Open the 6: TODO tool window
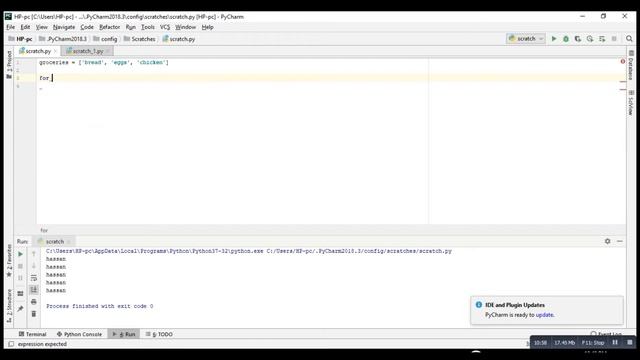 [159, 334]
